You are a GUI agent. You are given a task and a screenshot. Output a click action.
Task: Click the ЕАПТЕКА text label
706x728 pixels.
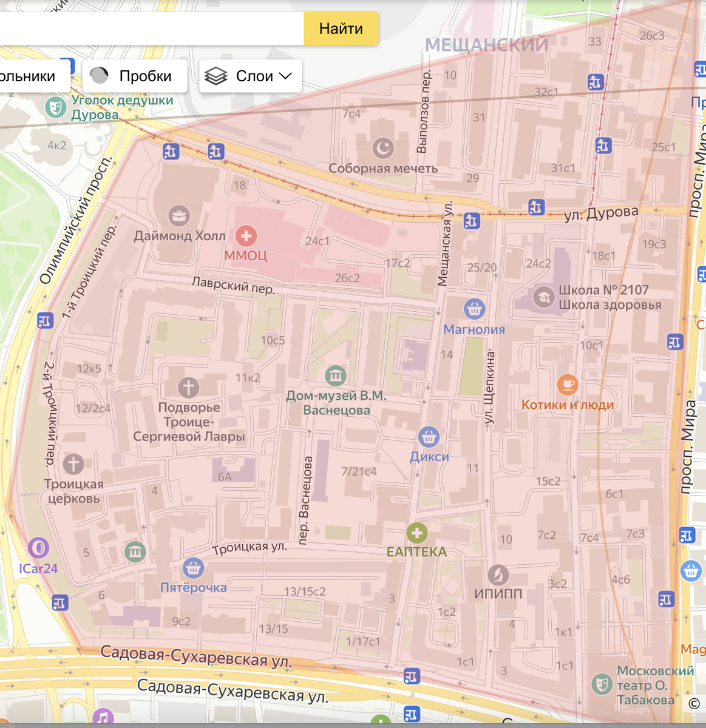point(416,551)
